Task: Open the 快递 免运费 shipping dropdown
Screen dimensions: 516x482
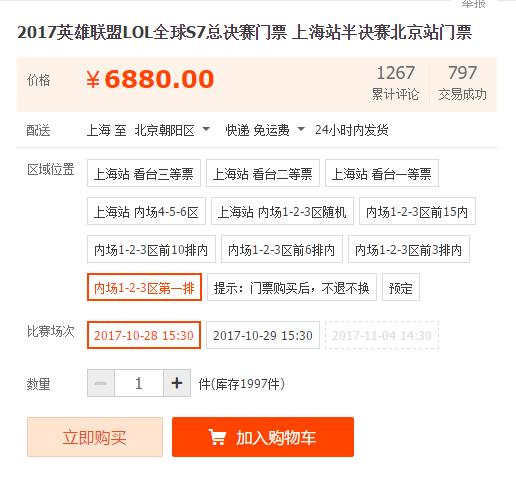Action: (301, 129)
